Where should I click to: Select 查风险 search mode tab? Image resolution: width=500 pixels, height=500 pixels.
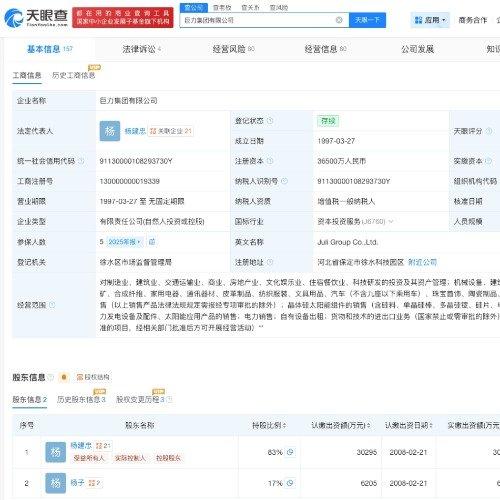point(279,7)
